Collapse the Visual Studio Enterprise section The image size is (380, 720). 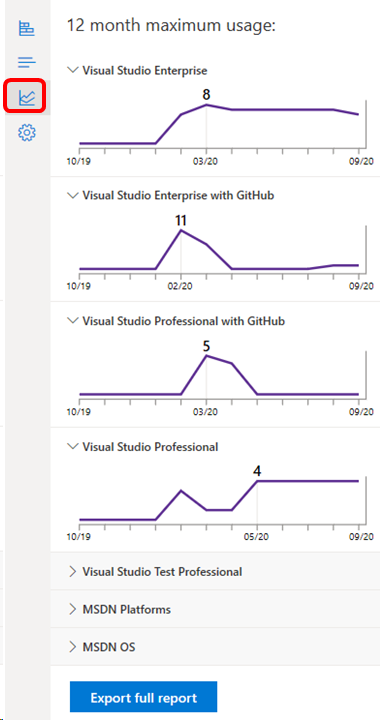73,70
